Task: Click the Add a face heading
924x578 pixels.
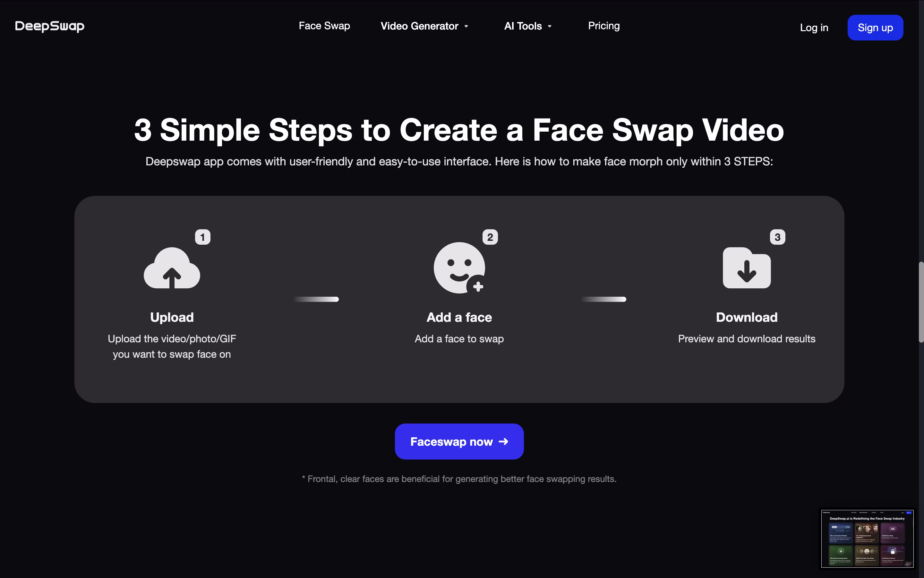Action: pyautogui.click(x=459, y=317)
